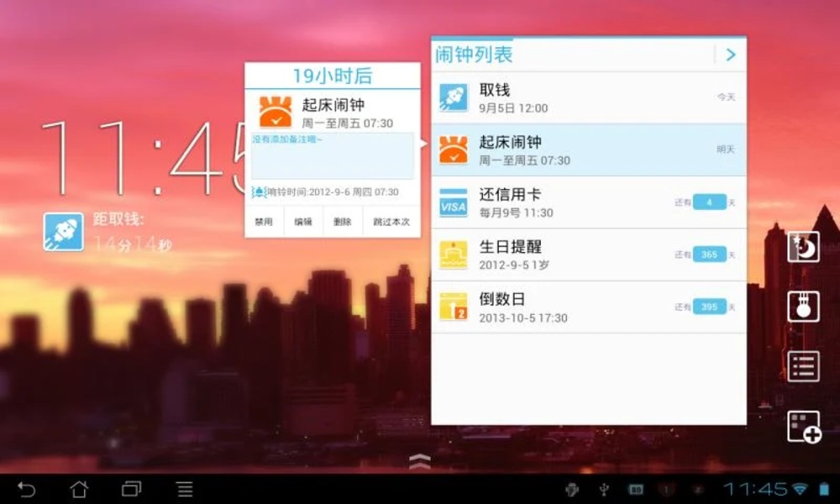The image size is (840, 504).
Task: Tap the 距取钱 countdown label
Action: pos(118,218)
